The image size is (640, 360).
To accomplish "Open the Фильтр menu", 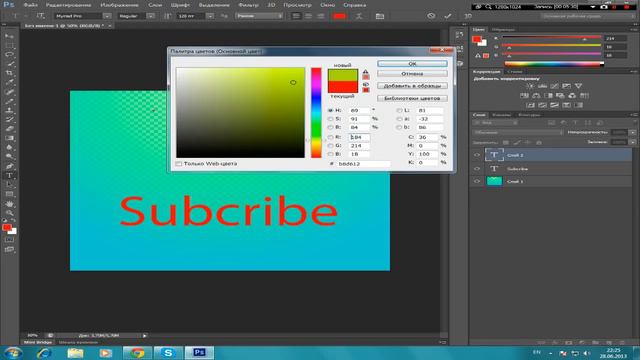I will (248, 5).
